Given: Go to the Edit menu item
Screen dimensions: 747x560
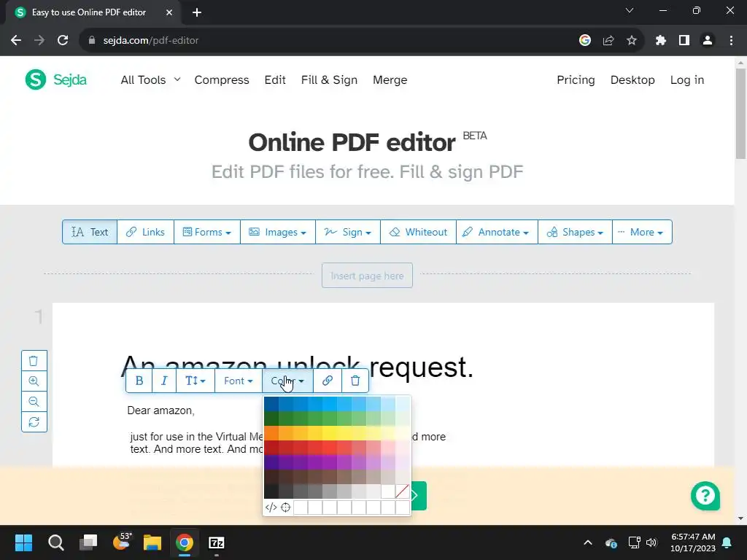Looking at the screenshot, I should [x=275, y=80].
